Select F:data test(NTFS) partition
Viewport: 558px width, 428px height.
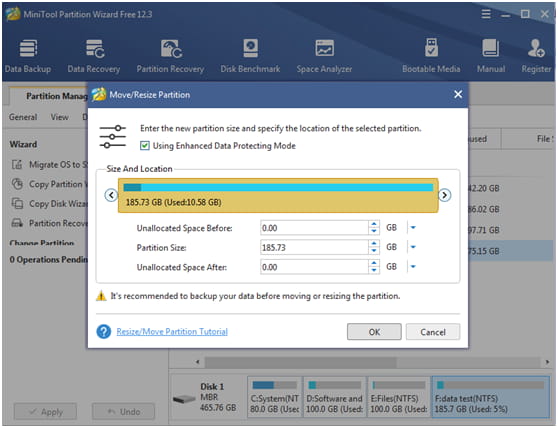point(490,397)
